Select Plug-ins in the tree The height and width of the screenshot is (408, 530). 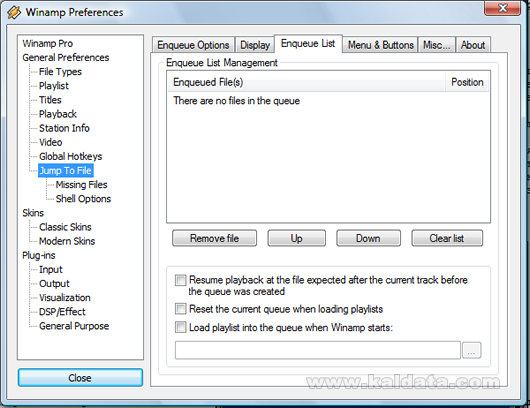[39, 256]
